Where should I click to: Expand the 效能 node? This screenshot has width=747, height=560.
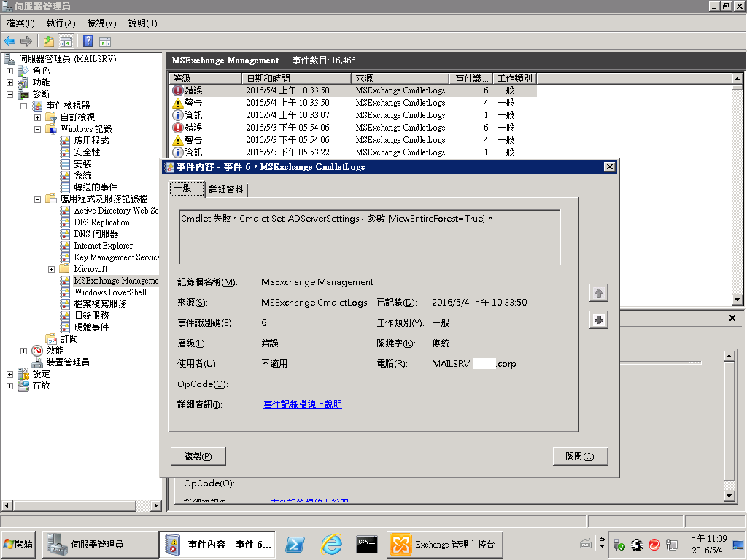(23, 351)
